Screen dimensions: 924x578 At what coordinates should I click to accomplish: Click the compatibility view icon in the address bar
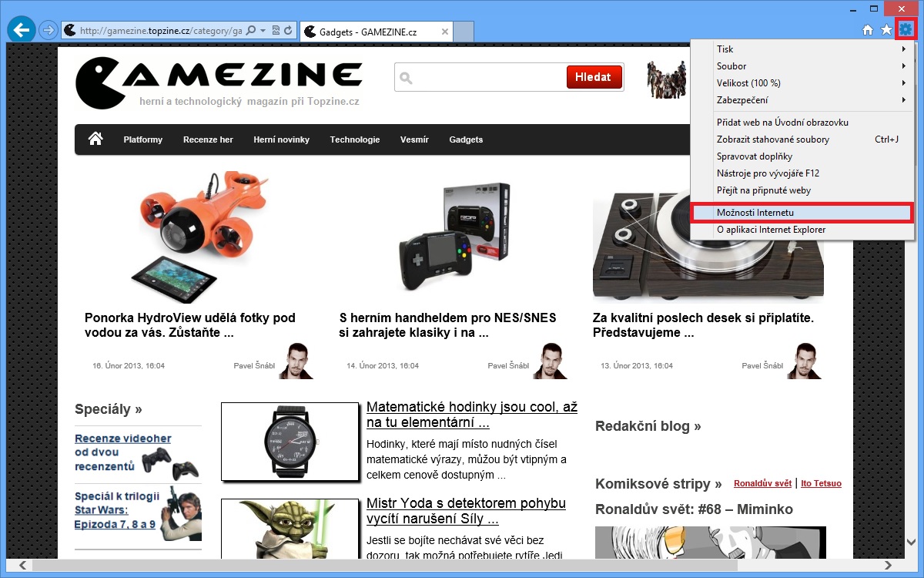click(276, 31)
